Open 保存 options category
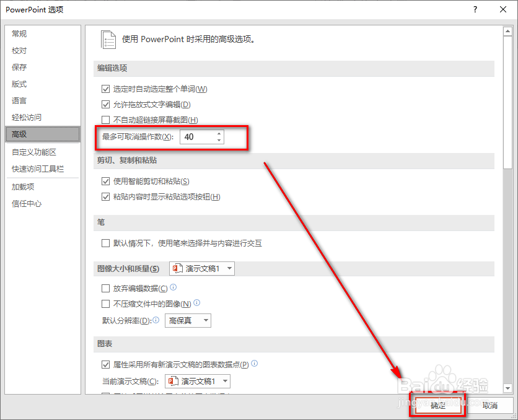The width and height of the screenshot is (518, 420). [x=43, y=68]
